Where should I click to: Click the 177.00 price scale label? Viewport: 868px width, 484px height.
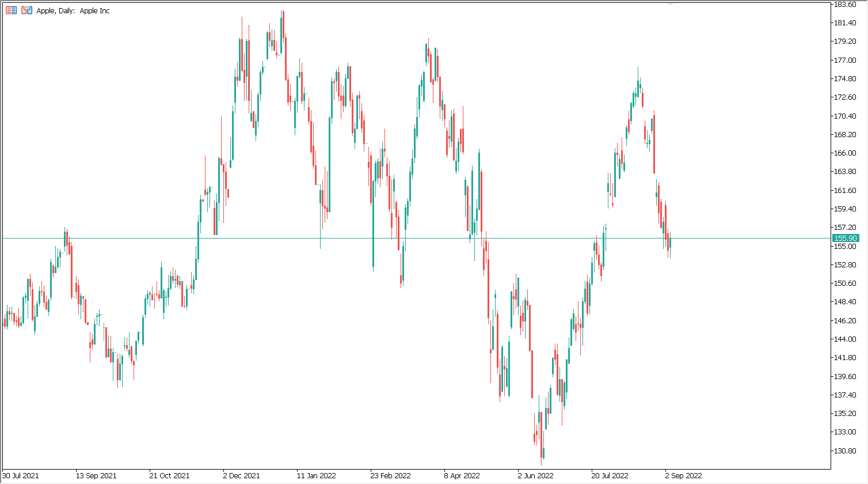coord(846,60)
